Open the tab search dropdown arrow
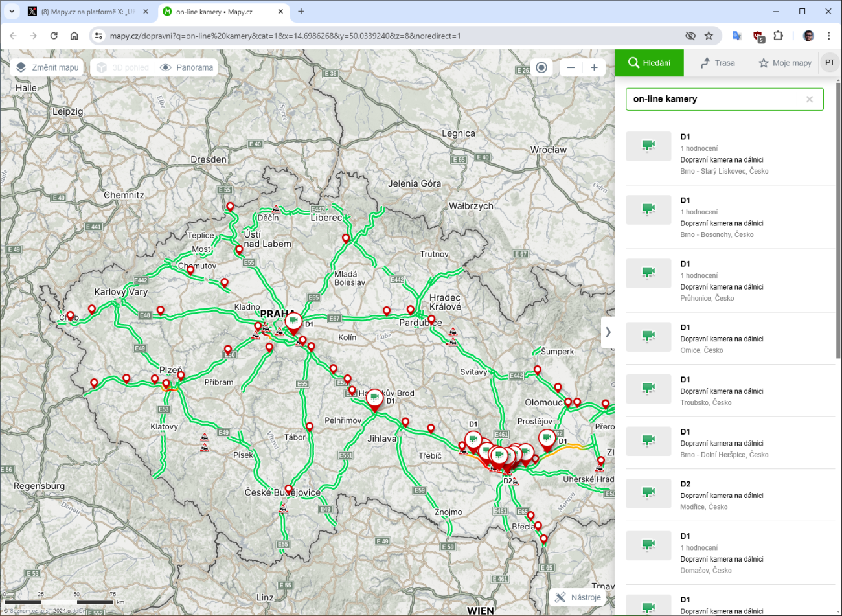This screenshot has width=842, height=616. [12, 12]
